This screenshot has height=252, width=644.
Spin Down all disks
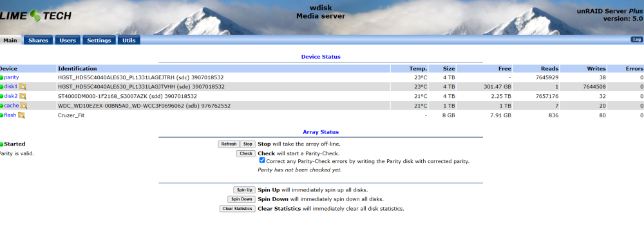(x=241, y=199)
